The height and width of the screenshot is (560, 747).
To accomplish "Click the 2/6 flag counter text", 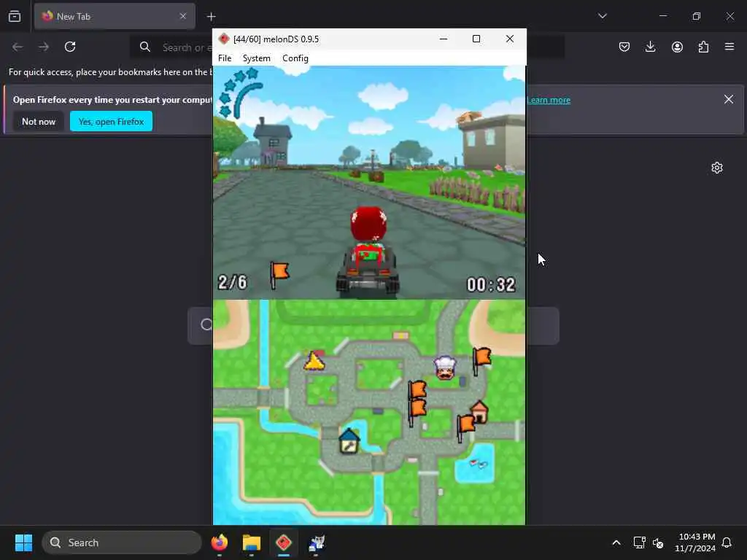I will (233, 282).
